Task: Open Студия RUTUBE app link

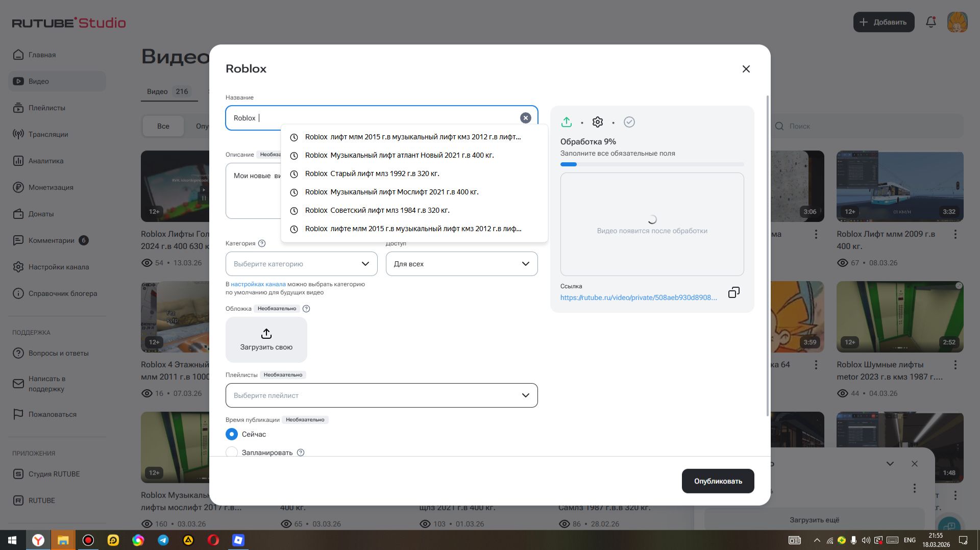Action: pyautogui.click(x=57, y=474)
